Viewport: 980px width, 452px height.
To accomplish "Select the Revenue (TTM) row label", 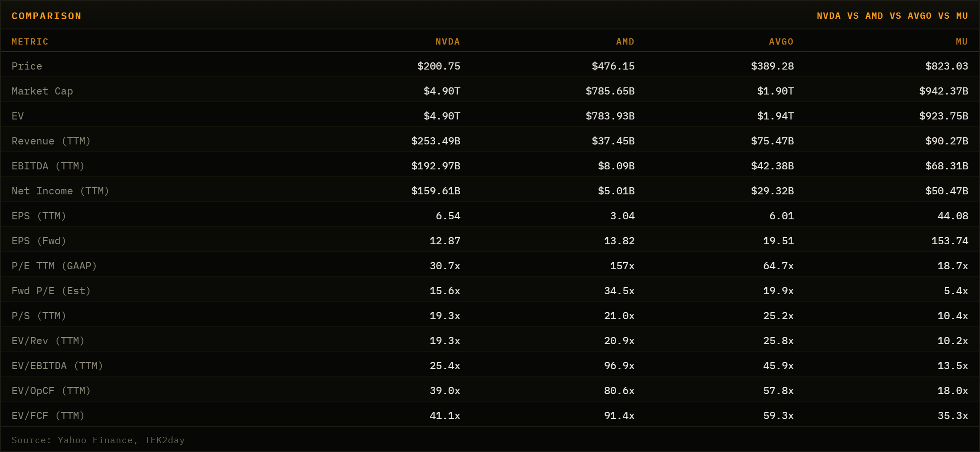I will point(51,141).
